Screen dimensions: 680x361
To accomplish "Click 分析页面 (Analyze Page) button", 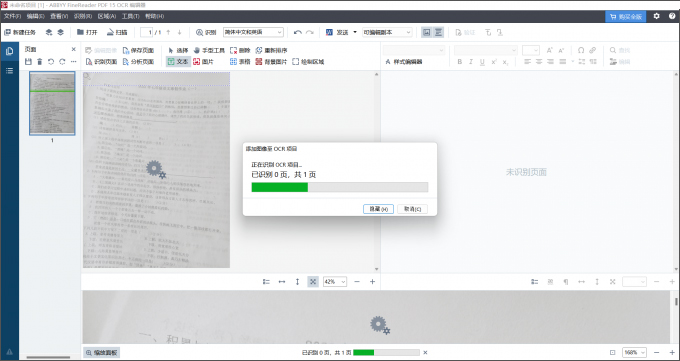I will (138, 62).
